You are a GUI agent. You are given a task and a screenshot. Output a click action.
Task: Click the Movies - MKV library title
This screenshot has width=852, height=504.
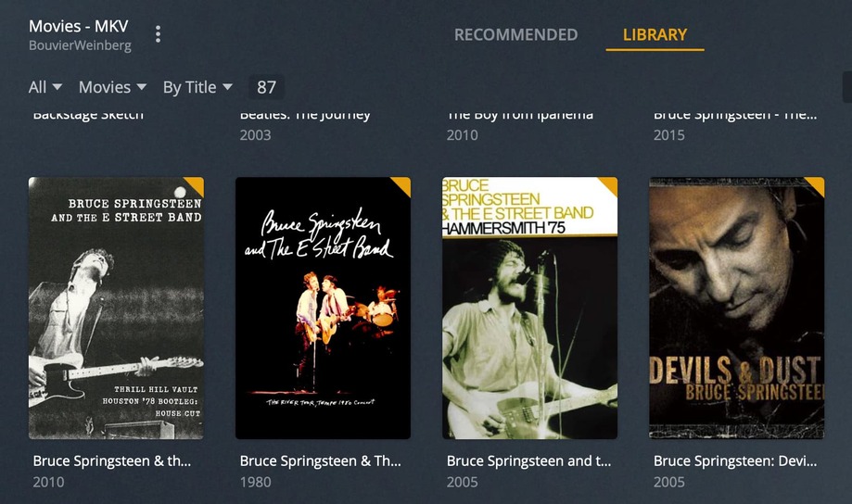pyautogui.click(x=79, y=26)
